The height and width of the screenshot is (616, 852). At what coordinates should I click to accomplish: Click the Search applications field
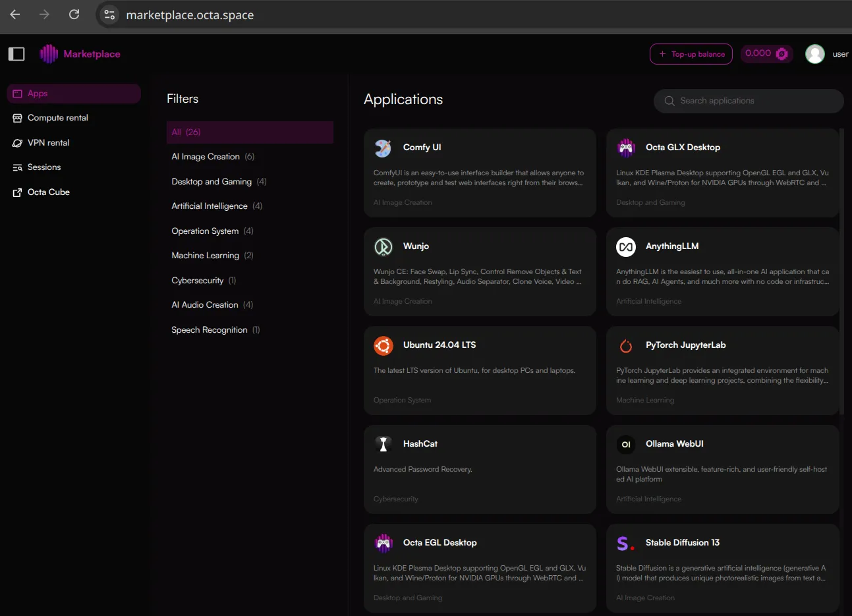pos(749,101)
